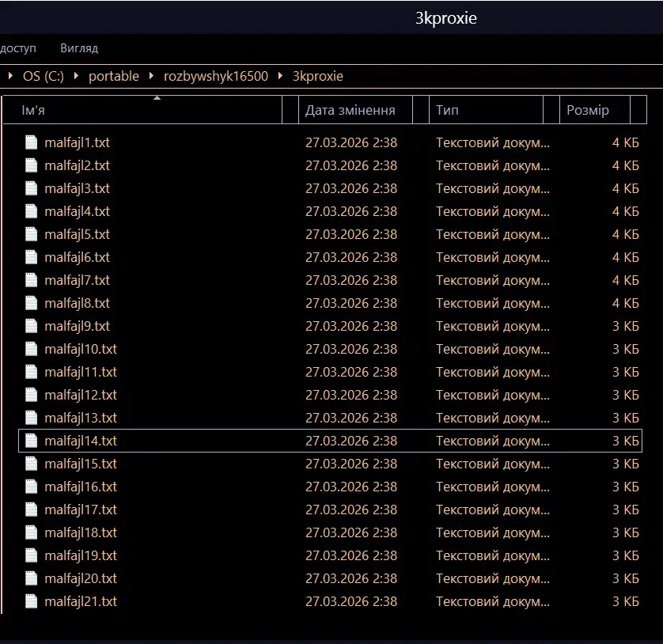This screenshot has width=663, height=644.
Task: Select the icon for malfajl19.txt
Action: point(31,555)
